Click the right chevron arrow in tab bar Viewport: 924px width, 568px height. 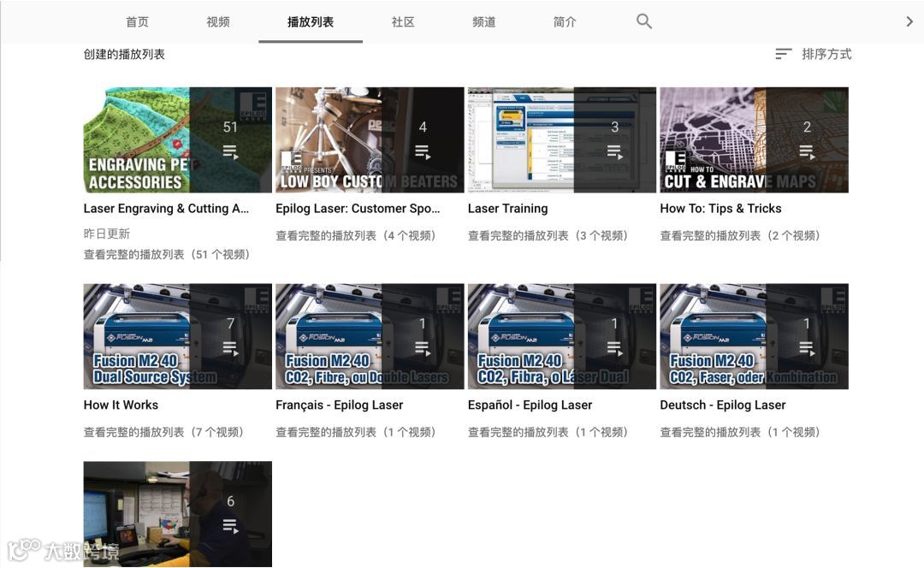click(x=909, y=21)
